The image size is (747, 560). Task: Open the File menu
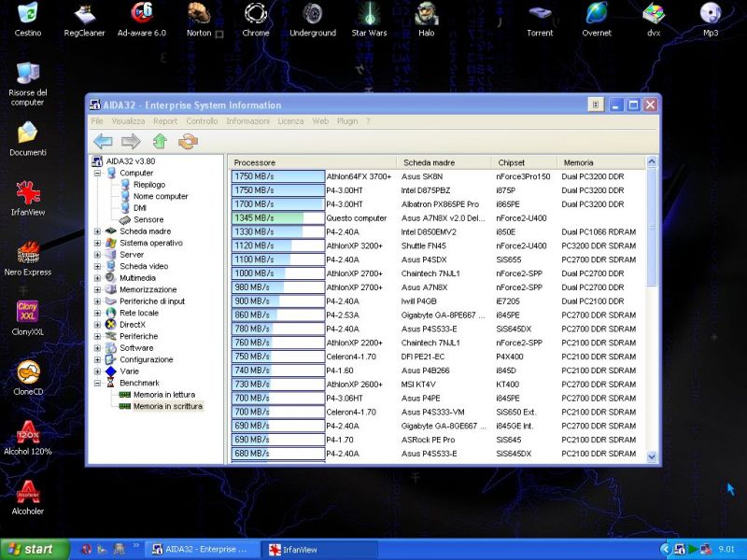(97, 121)
